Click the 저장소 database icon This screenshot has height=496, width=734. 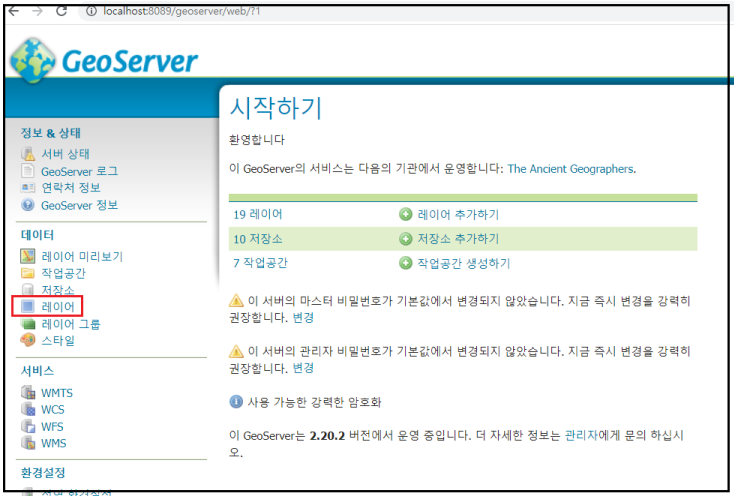(28, 290)
